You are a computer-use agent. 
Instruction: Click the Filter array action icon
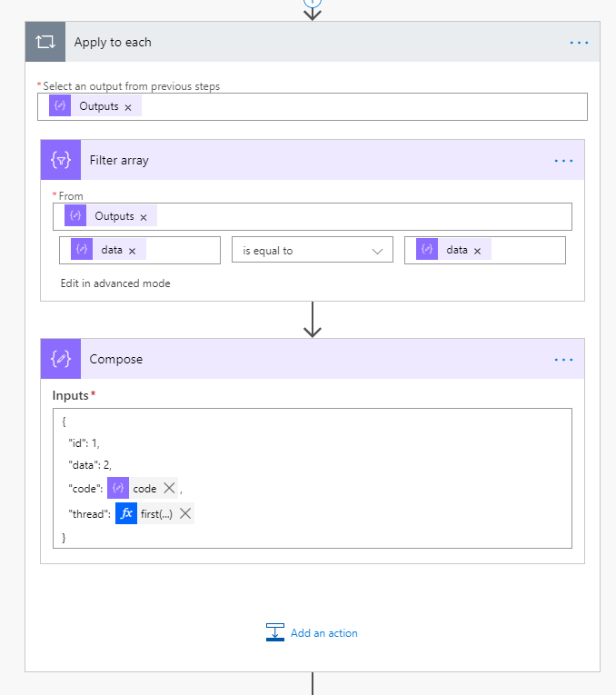point(61,160)
